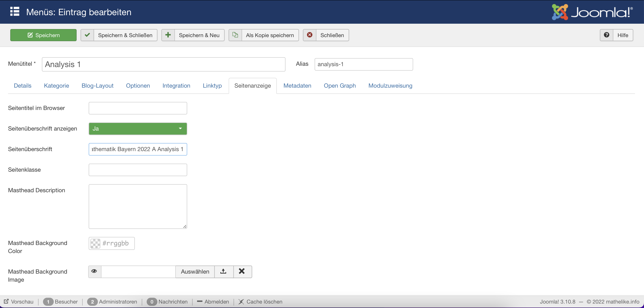Screen dimensions: 644x308
Task: Switch to the Metadaten tab
Action: pos(297,86)
